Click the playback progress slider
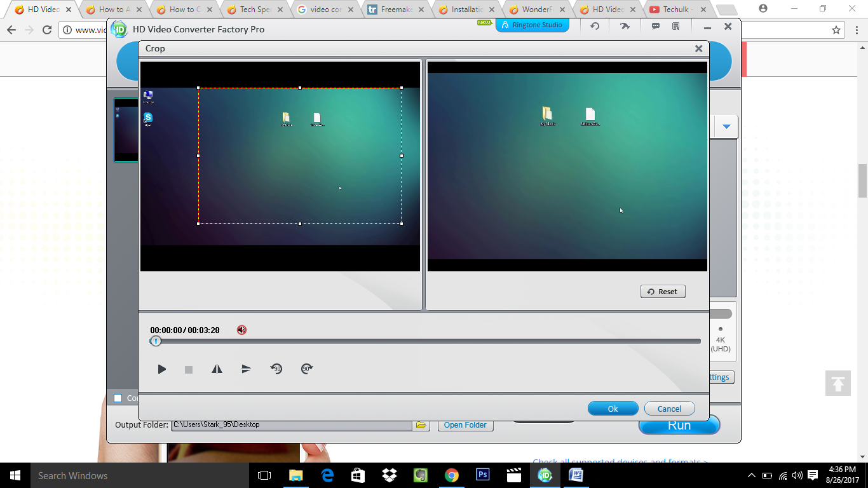 point(427,341)
